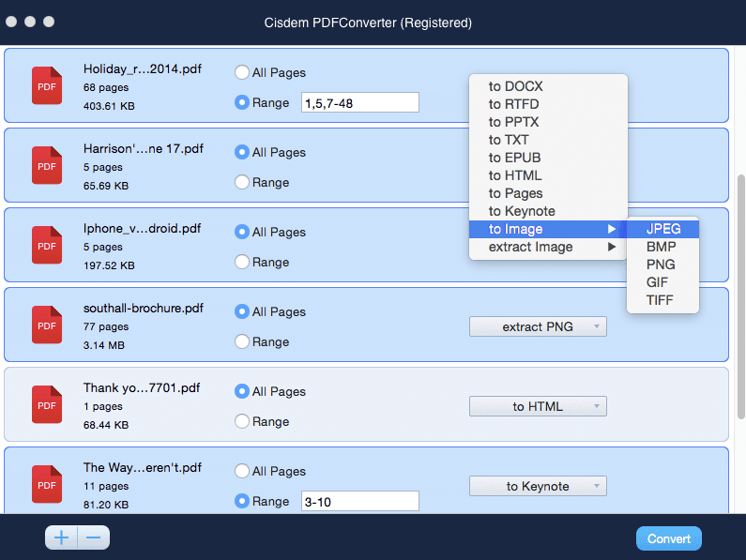Screen dimensions: 746x560
Task: Click the PDF icon for Thank yo…7701.pdf
Action: point(47,404)
